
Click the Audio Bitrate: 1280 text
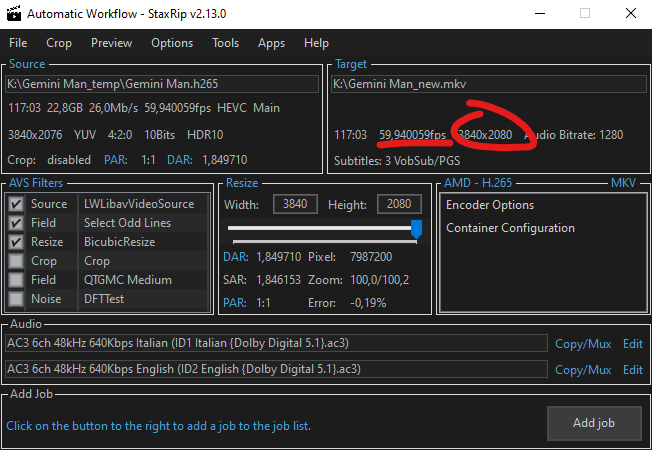coord(573,135)
